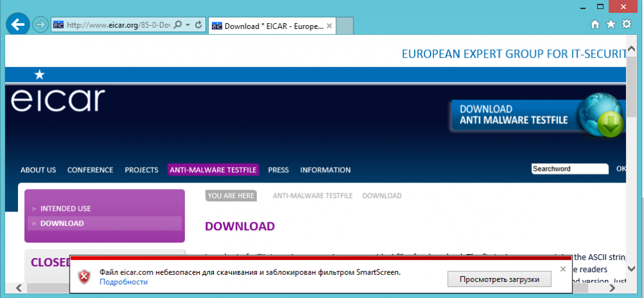
Task: Open the PROJECTS menu
Action: [x=142, y=170]
